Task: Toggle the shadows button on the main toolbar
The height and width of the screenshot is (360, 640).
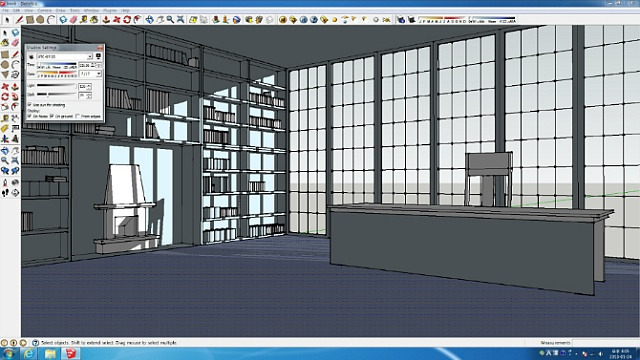Action: click(411, 20)
